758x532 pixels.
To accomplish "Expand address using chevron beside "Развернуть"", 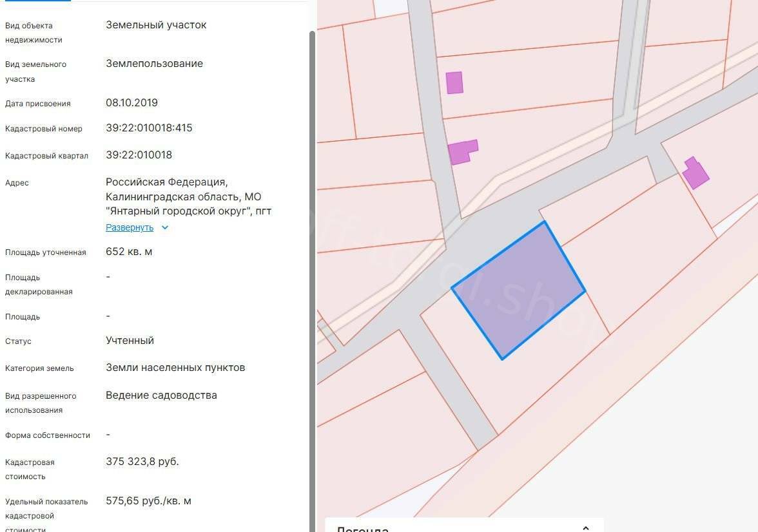I will (x=165, y=227).
